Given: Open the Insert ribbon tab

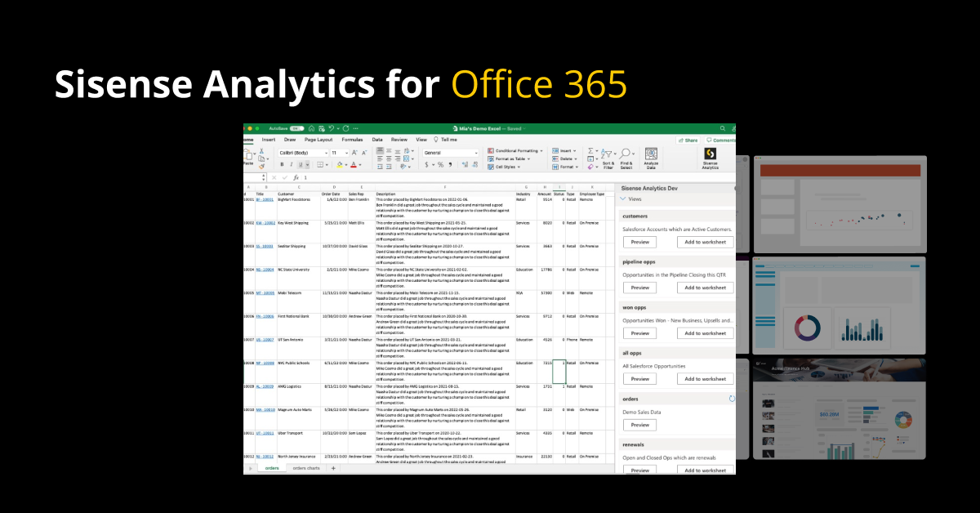Looking at the screenshot, I should [x=268, y=140].
